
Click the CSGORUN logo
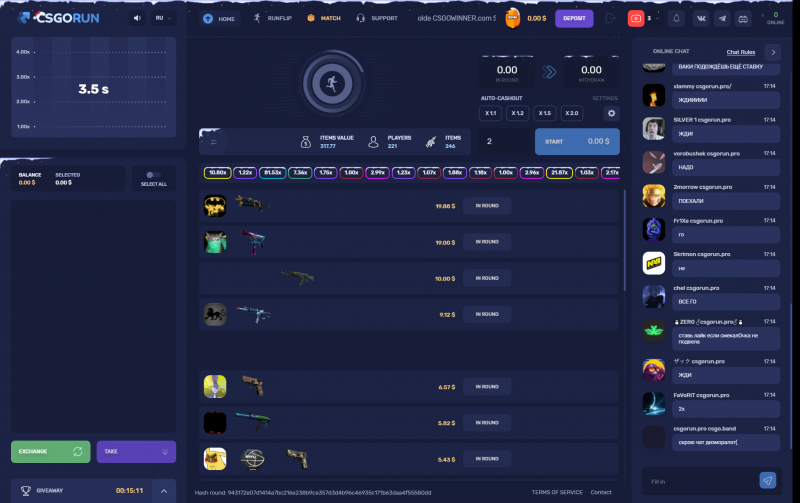coord(58,18)
